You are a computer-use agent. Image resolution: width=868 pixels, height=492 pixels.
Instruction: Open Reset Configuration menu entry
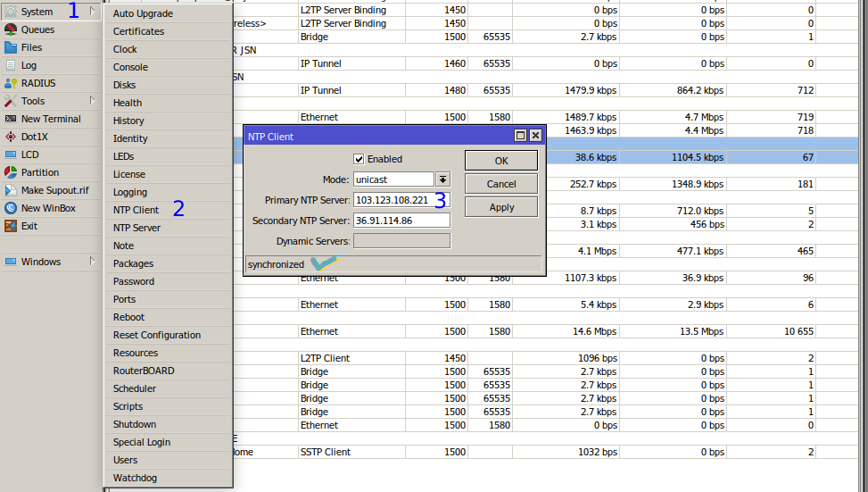[x=169, y=335]
